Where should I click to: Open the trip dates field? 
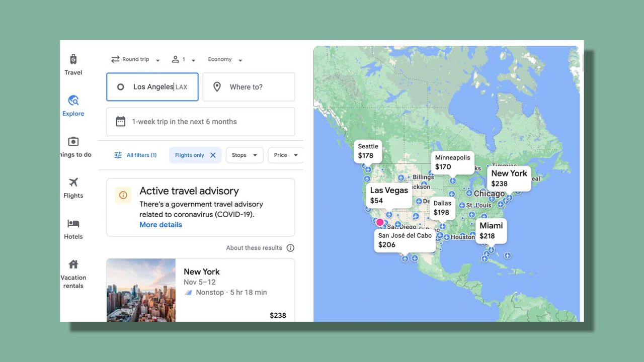tap(201, 122)
